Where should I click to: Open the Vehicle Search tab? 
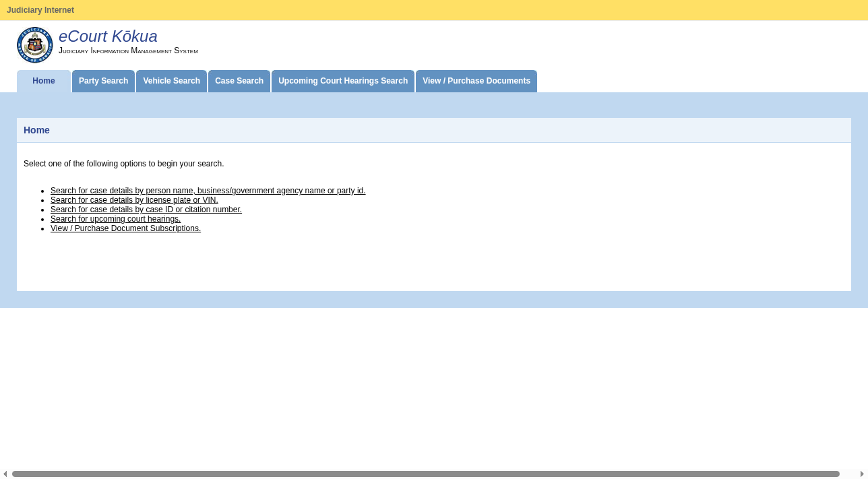tap(171, 81)
